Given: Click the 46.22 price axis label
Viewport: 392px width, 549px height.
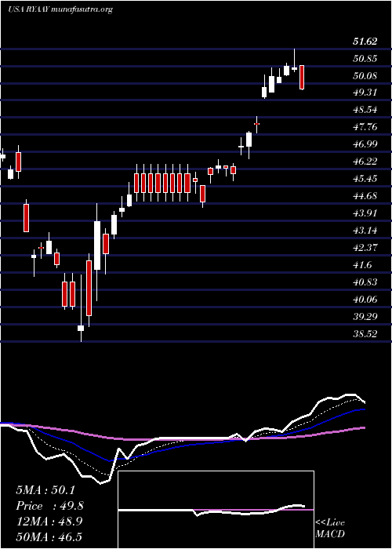Looking at the screenshot, I should tap(365, 162).
